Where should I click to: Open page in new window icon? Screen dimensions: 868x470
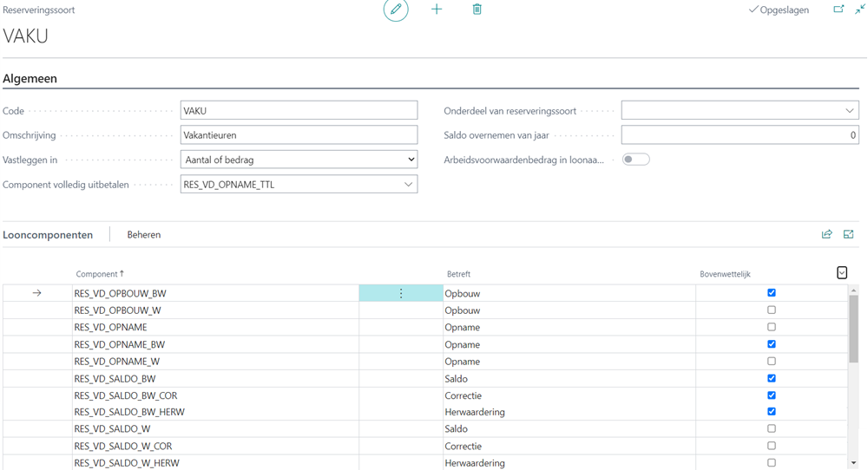point(838,10)
